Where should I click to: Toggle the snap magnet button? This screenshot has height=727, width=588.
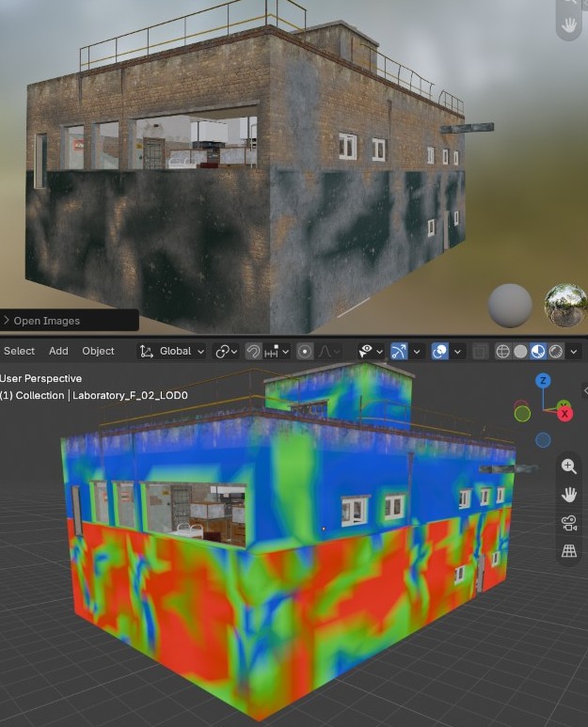(x=253, y=352)
